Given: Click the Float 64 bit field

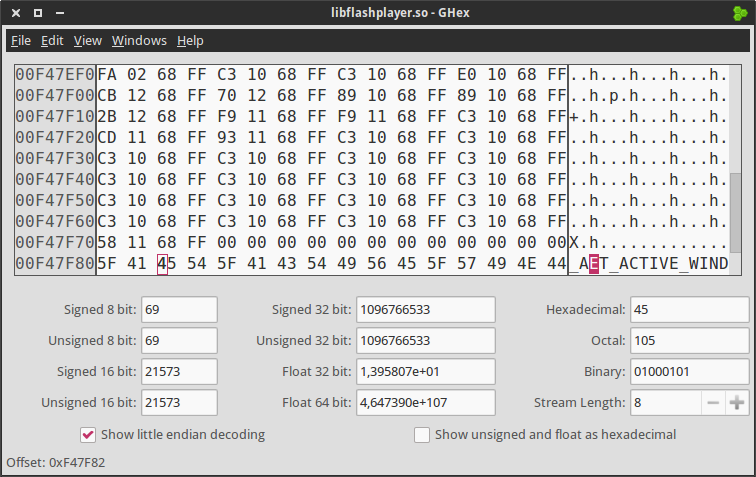Looking at the screenshot, I should 426,402.
